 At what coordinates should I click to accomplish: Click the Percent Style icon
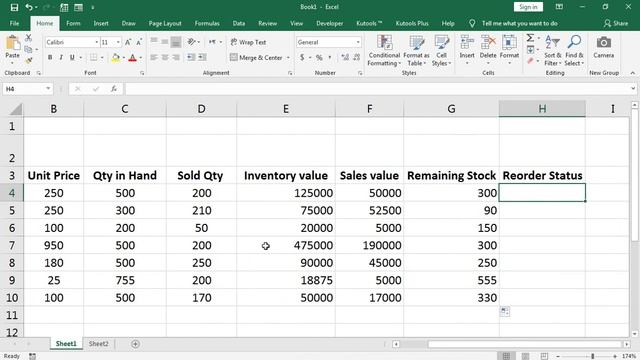319,58
